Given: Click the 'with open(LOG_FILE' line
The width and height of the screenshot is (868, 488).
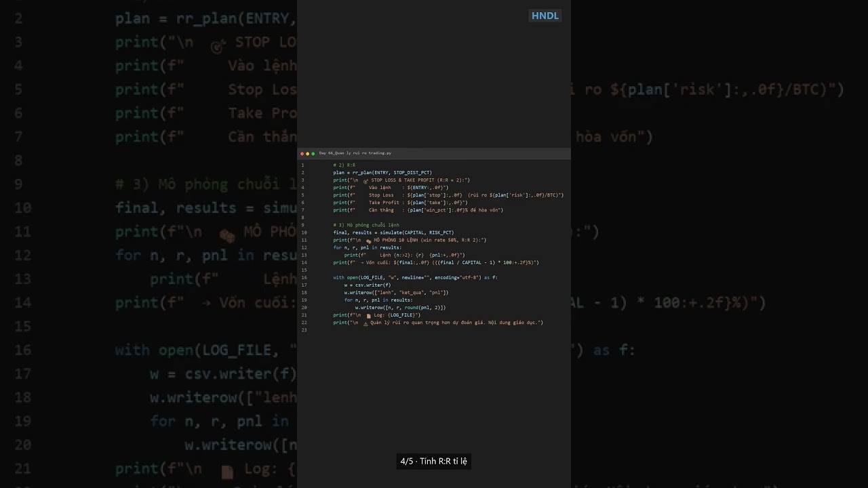Looking at the screenshot, I should tap(415, 277).
